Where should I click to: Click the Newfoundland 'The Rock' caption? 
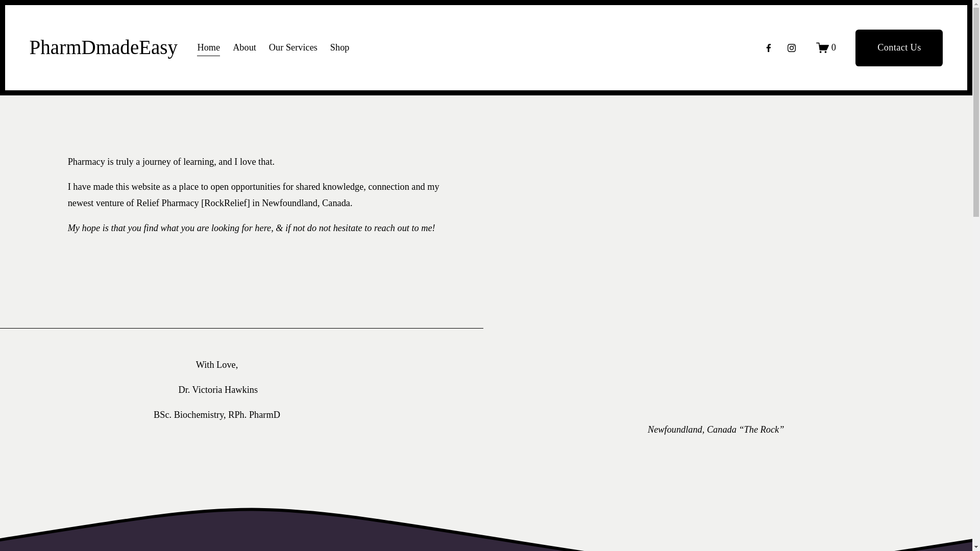(x=716, y=430)
